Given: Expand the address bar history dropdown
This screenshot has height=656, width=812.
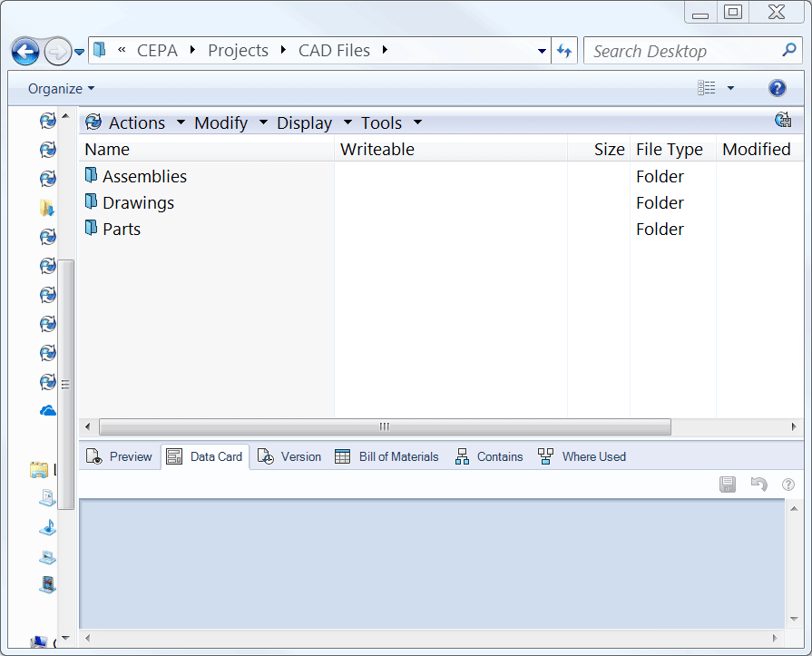Looking at the screenshot, I should (542, 51).
